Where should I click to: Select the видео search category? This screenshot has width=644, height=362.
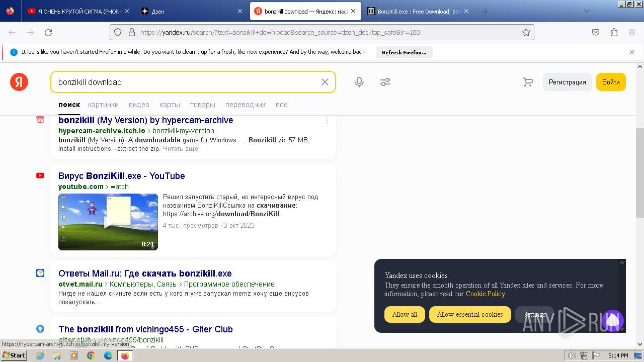[139, 105]
